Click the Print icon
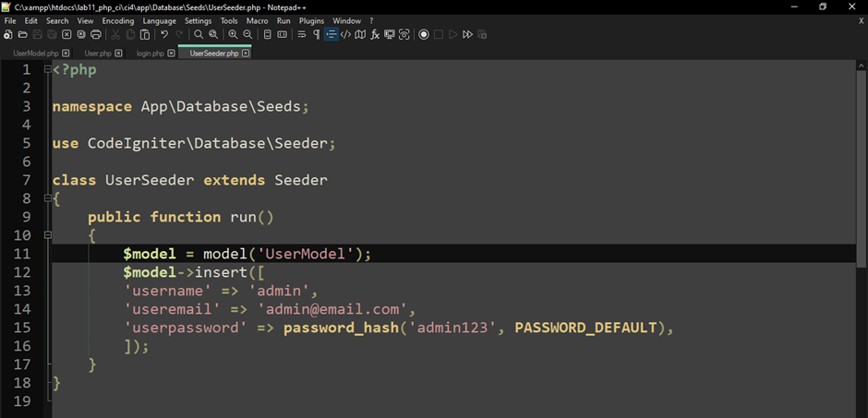 (x=96, y=34)
